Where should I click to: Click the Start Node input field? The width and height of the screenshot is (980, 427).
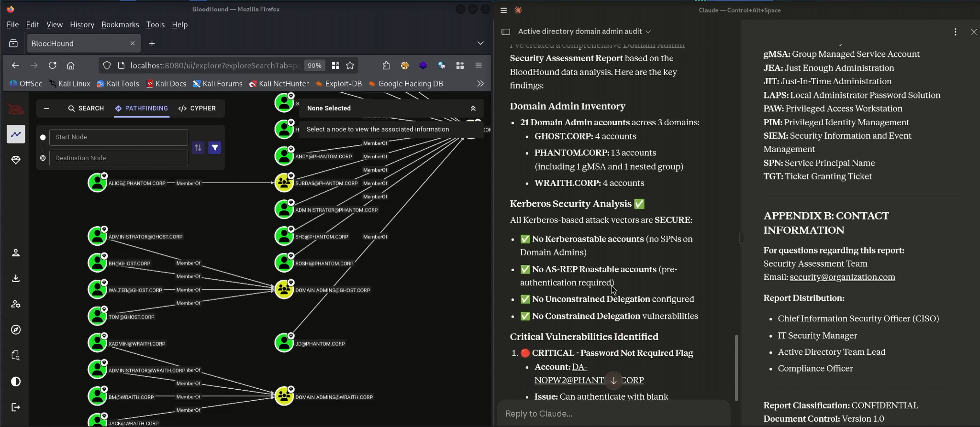coord(119,137)
